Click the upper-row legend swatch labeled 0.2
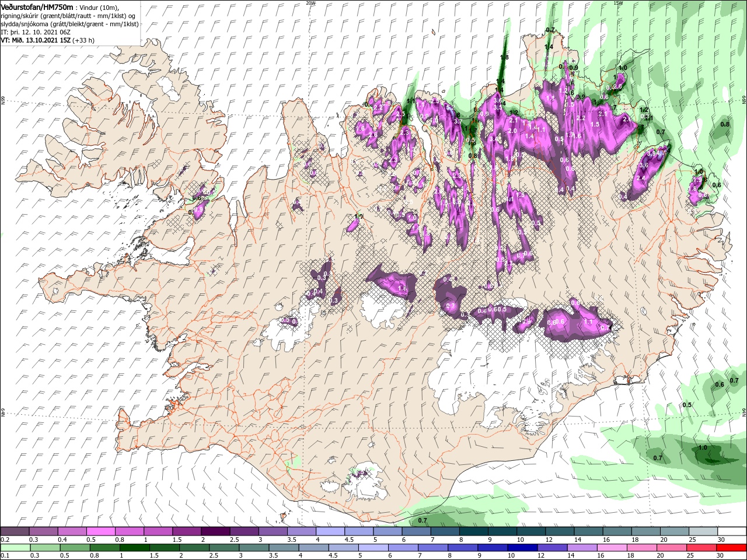The width and height of the screenshot is (747, 560). click(15, 531)
